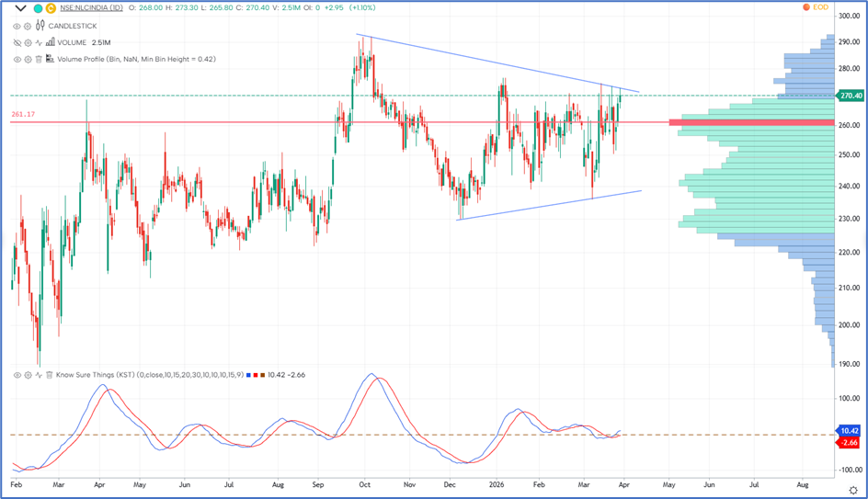This screenshot has height=499, width=868.
Task: Select the CANDLESTICK label
Action: [73, 26]
